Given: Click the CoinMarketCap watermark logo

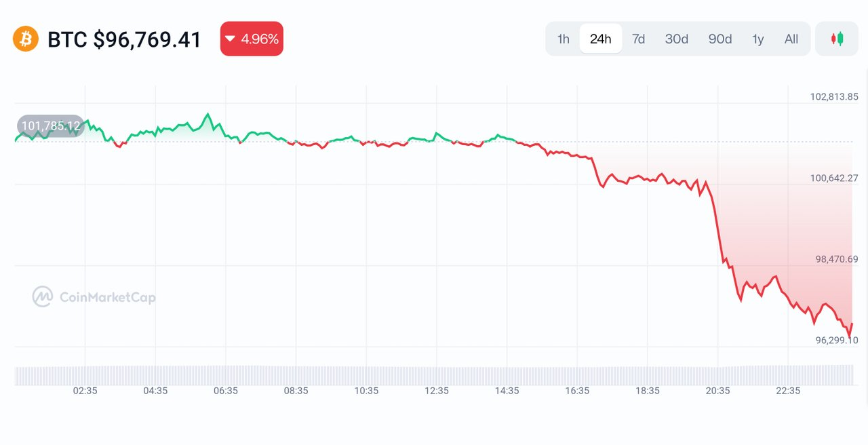Looking at the screenshot, I should [94, 296].
